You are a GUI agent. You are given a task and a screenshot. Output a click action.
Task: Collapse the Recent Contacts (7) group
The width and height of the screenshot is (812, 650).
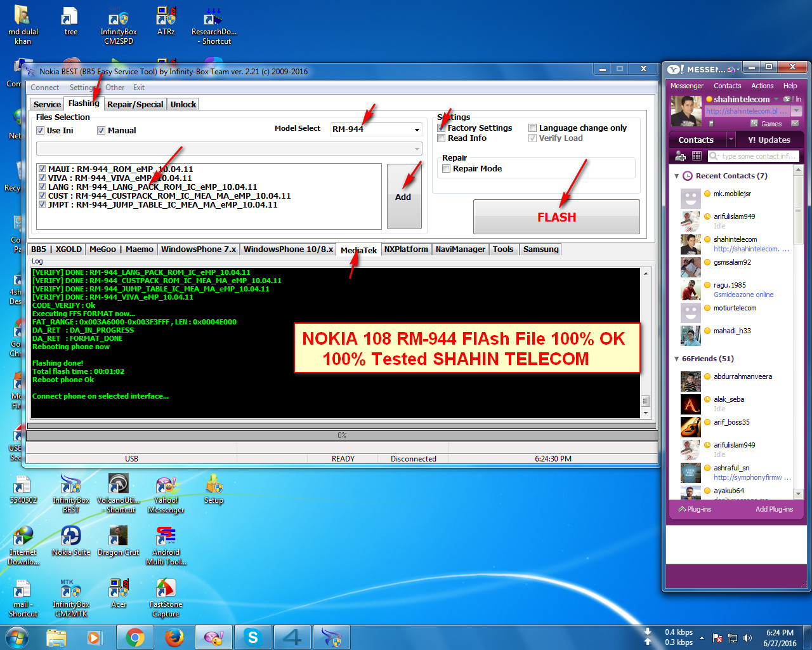[x=676, y=176]
